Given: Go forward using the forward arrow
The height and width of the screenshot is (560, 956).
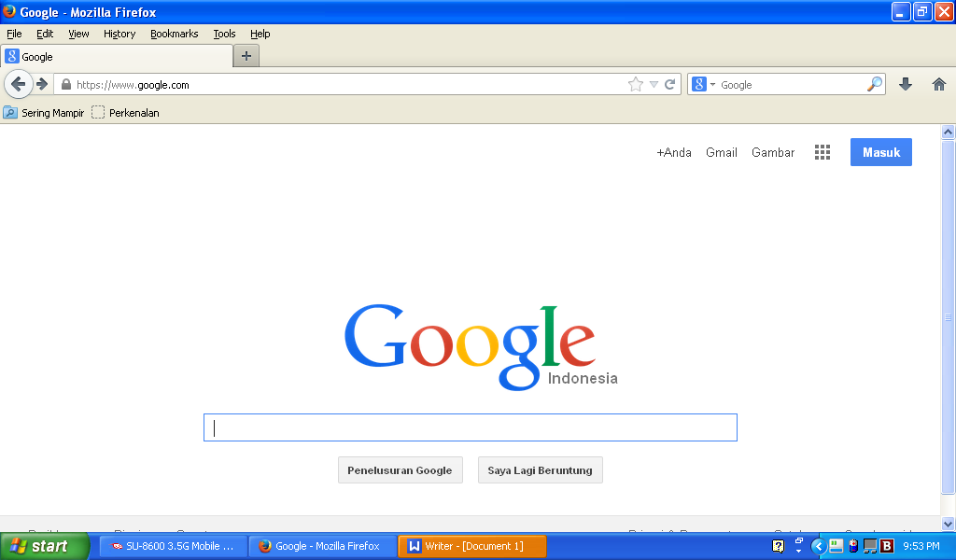Looking at the screenshot, I should pos(41,84).
